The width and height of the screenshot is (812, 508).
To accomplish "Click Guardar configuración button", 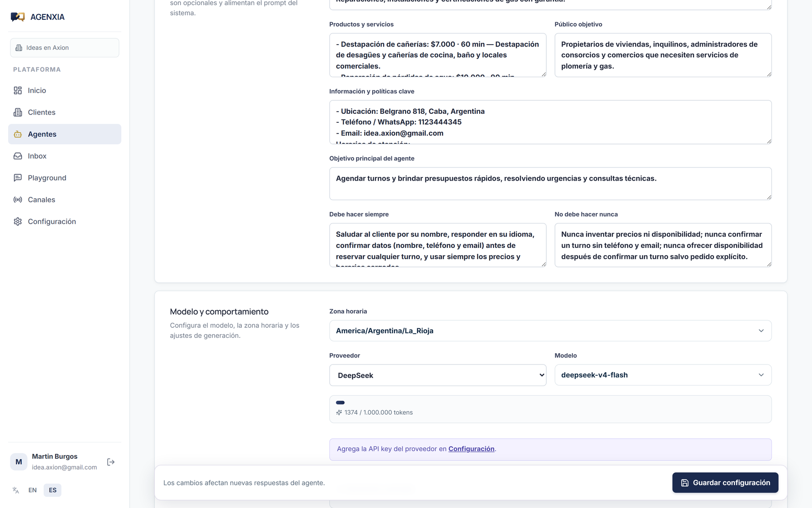I will 725,483.
